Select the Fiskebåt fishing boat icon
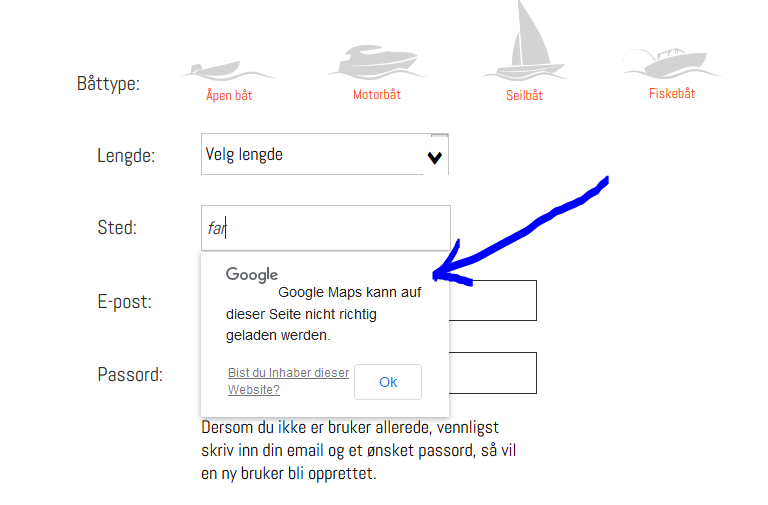 click(x=672, y=64)
